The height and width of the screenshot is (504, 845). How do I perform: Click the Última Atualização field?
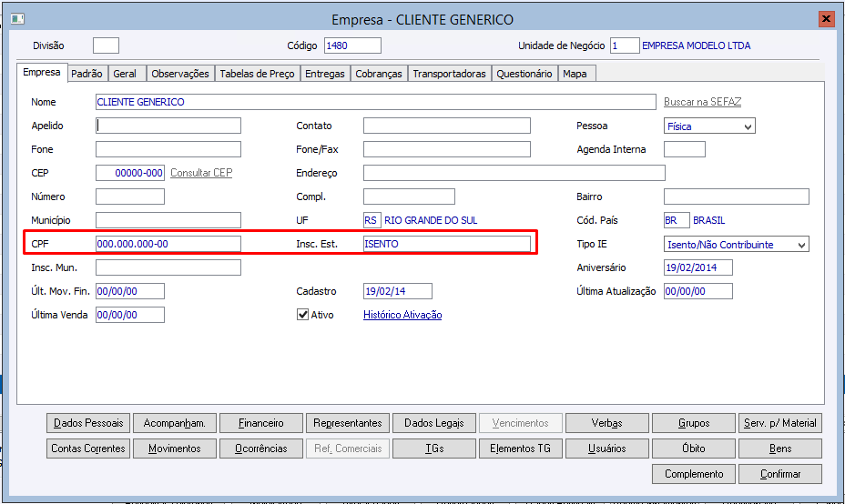[697, 291]
